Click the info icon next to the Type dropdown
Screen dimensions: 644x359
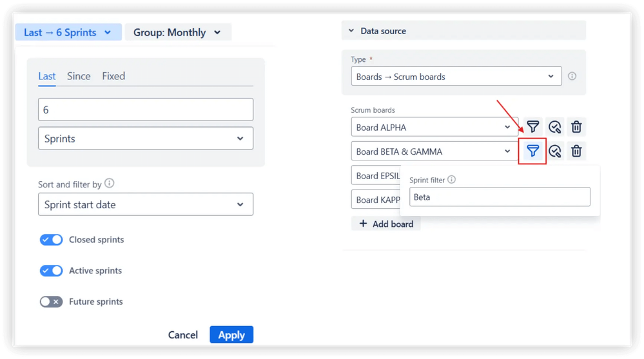572,76
